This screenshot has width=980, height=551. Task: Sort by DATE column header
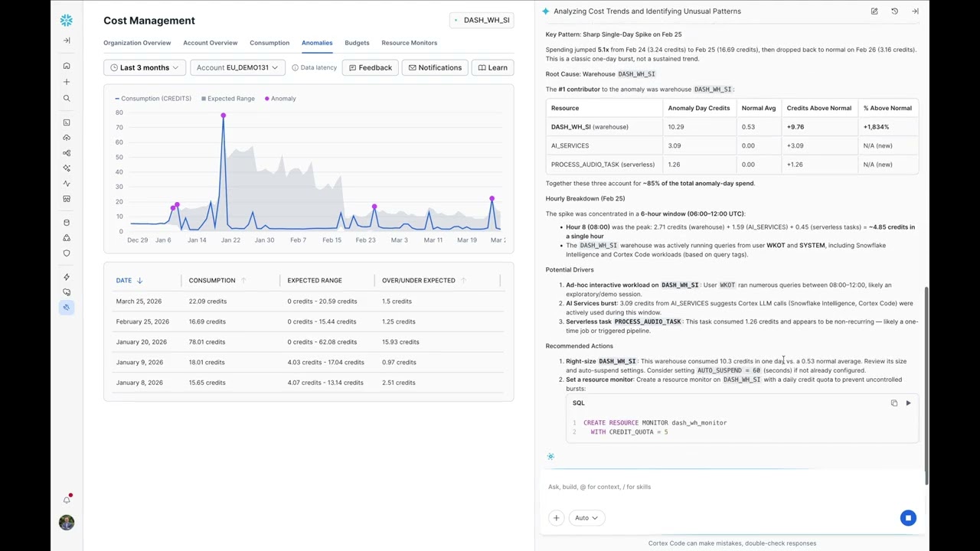point(129,280)
